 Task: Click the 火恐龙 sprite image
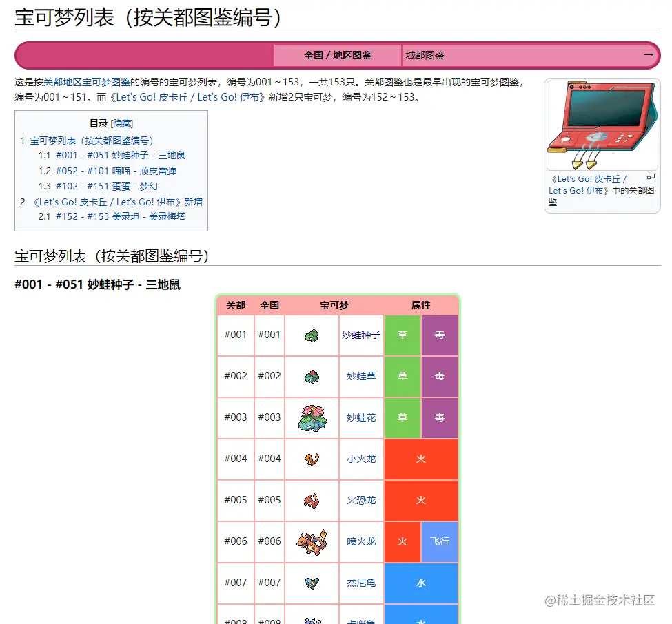(x=312, y=500)
